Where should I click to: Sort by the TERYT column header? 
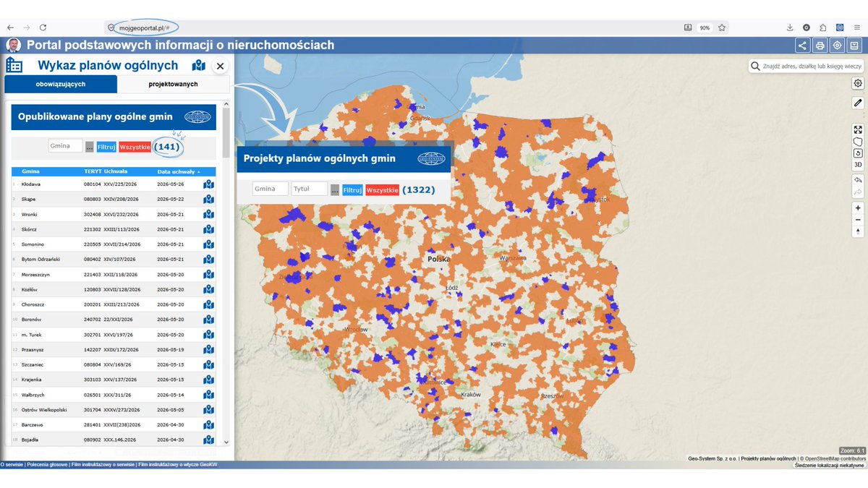click(93, 171)
